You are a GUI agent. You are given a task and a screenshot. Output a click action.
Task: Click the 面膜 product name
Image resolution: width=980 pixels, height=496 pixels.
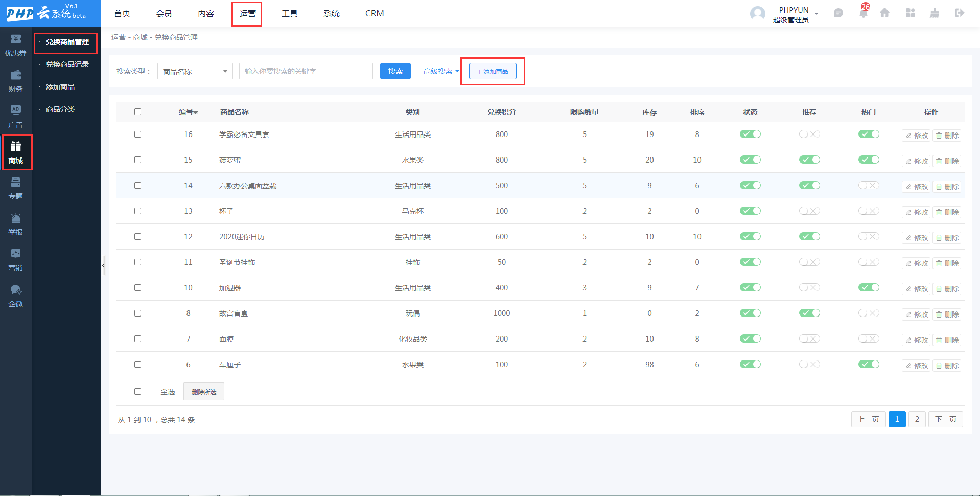(x=226, y=339)
